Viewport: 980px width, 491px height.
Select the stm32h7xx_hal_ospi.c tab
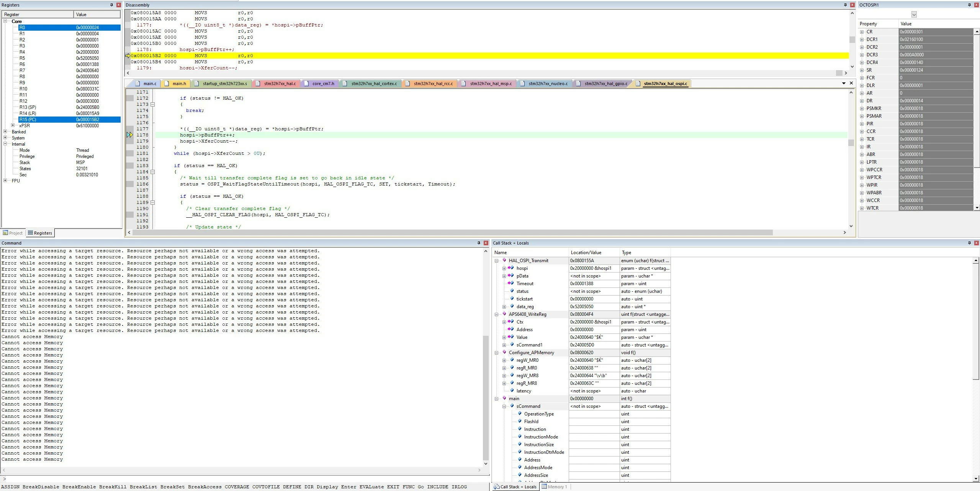coord(662,84)
